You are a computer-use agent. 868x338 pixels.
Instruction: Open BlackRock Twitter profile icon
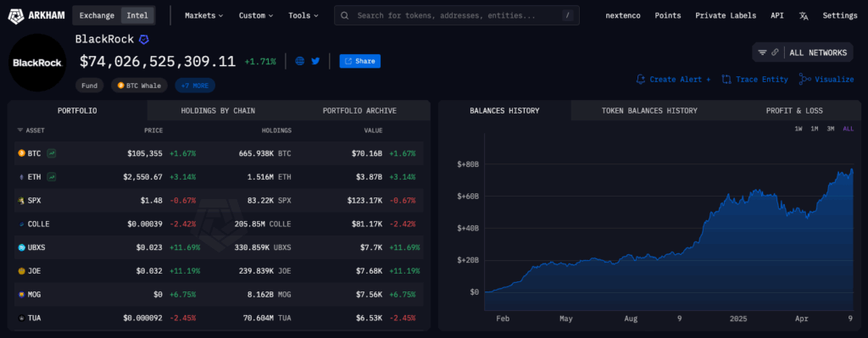pyautogui.click(x=315, y=61)
